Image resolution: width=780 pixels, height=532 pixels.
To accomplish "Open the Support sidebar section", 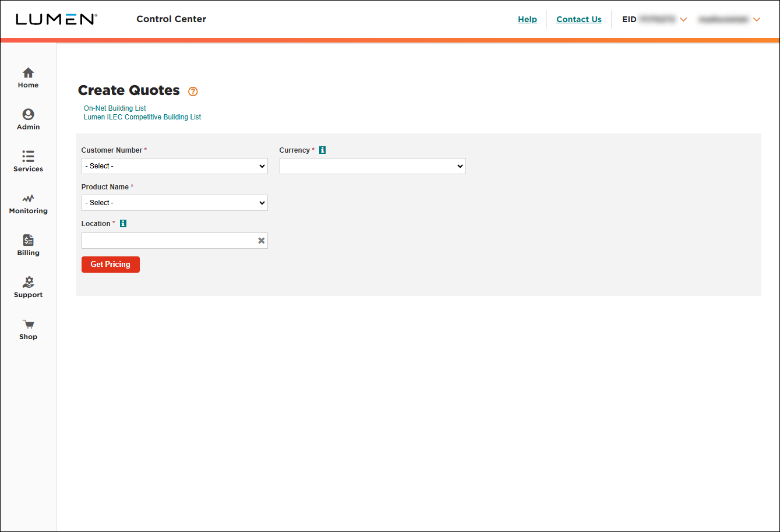I will (x=28, y=288).
